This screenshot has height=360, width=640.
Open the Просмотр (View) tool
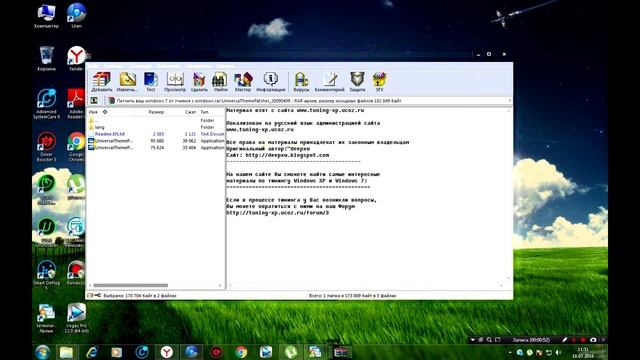[175, 82]
